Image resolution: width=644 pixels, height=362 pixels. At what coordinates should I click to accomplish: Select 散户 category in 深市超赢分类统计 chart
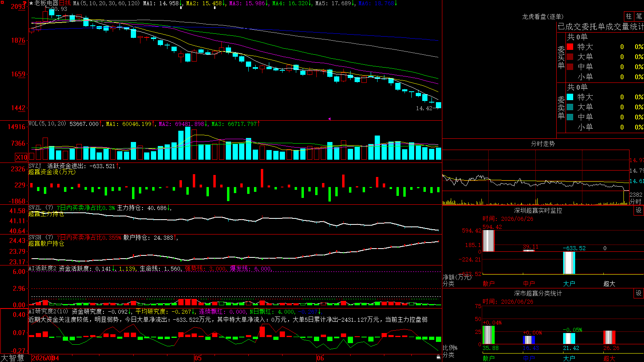click(x=489, y=358)
